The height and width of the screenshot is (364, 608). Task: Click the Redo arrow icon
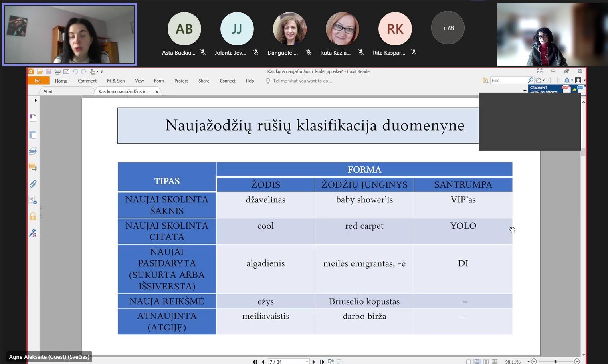click(x=83, y=71)
